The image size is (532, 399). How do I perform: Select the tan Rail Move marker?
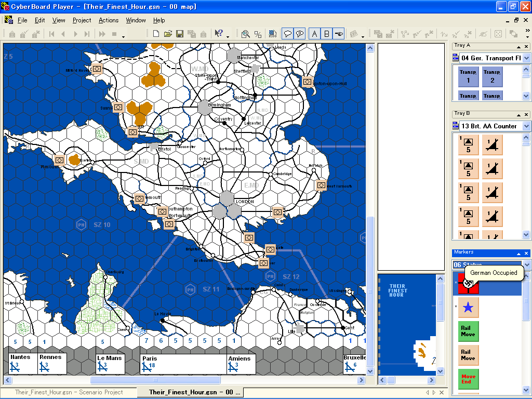coord(468,355)
